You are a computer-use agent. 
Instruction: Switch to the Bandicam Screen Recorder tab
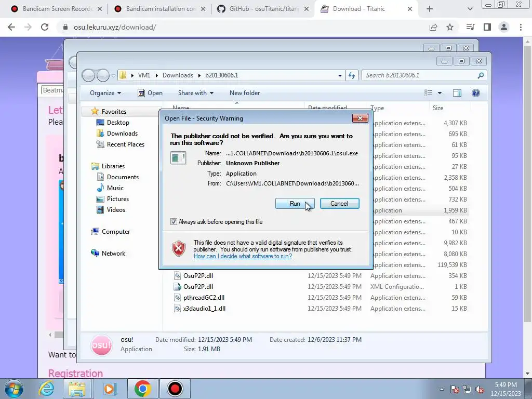[57, 9]
